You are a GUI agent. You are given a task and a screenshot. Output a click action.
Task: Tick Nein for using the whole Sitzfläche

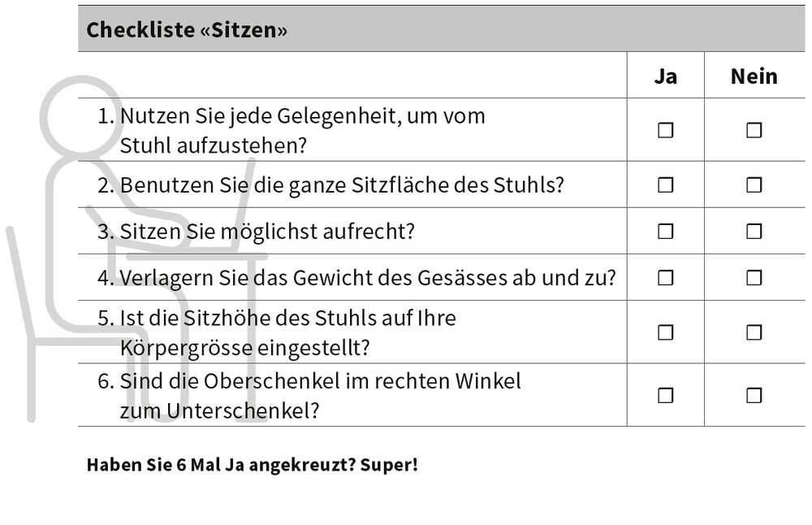point(754,185)
